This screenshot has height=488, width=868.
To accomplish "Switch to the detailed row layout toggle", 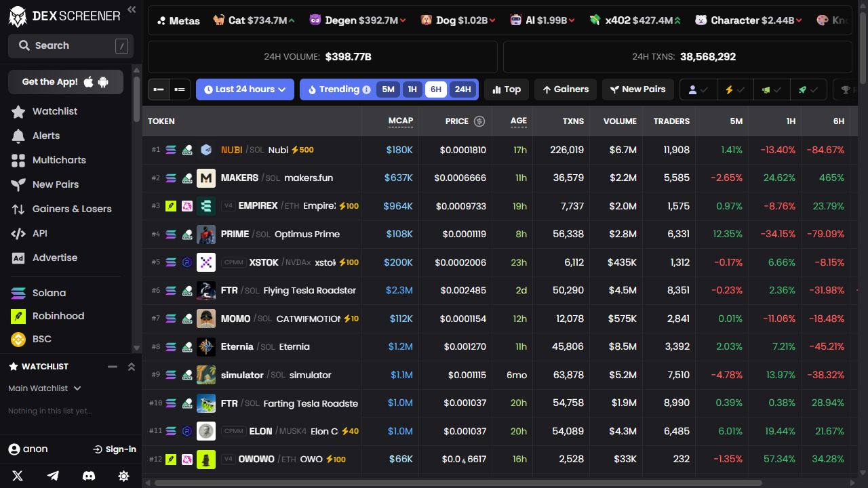I will tap(179, 89).
